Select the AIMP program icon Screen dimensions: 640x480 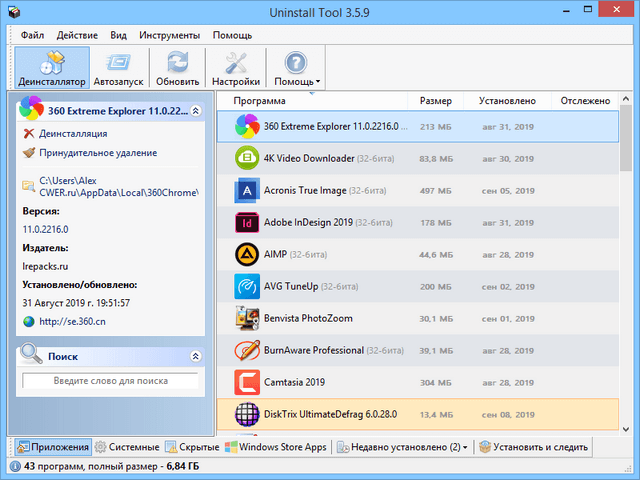pos(247,254)
